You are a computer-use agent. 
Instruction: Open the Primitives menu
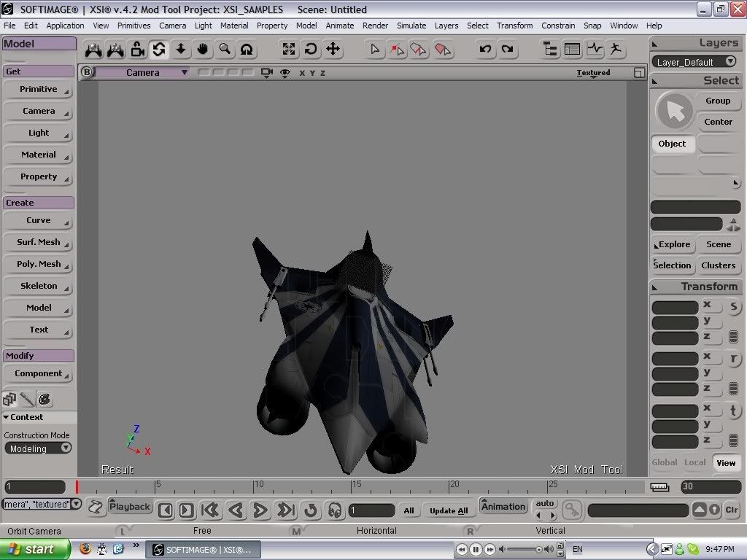coord(134,26)
